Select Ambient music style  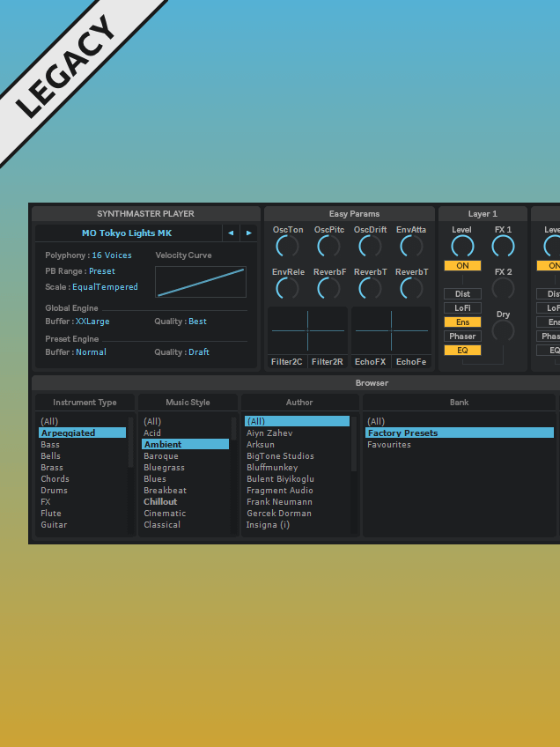point(185,445)
